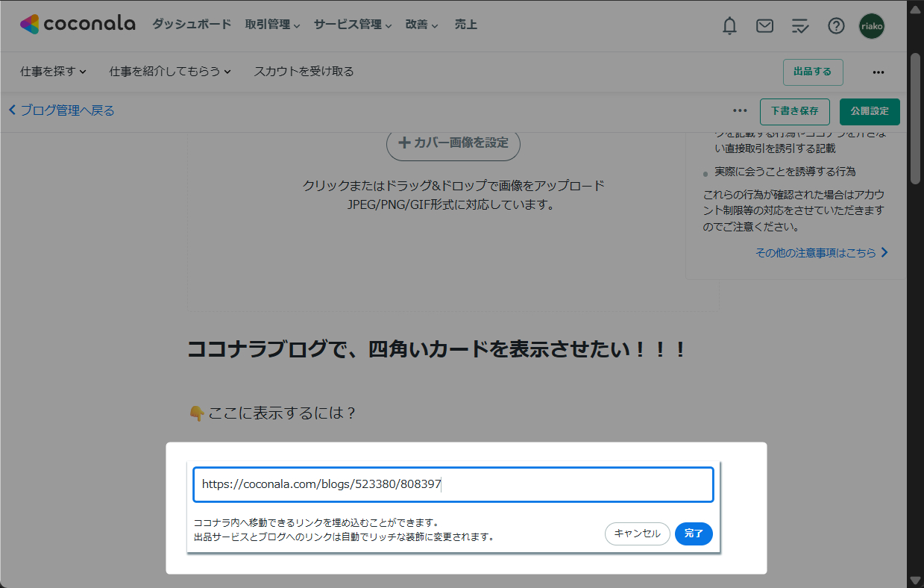924x588 pixels.
Task: Confirm the link with 完了
Action: [694, 534]
